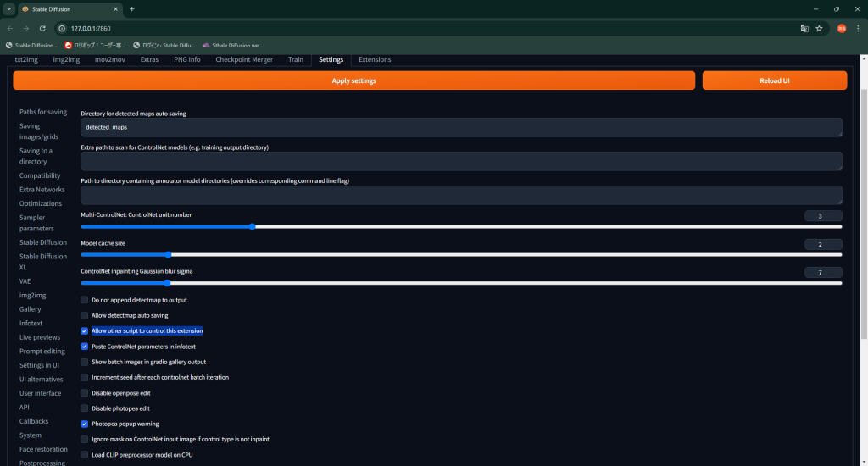Screen dimensions: 868x466
Task: Click the translate page icon in address bar
Action: [x=804, y=28]
